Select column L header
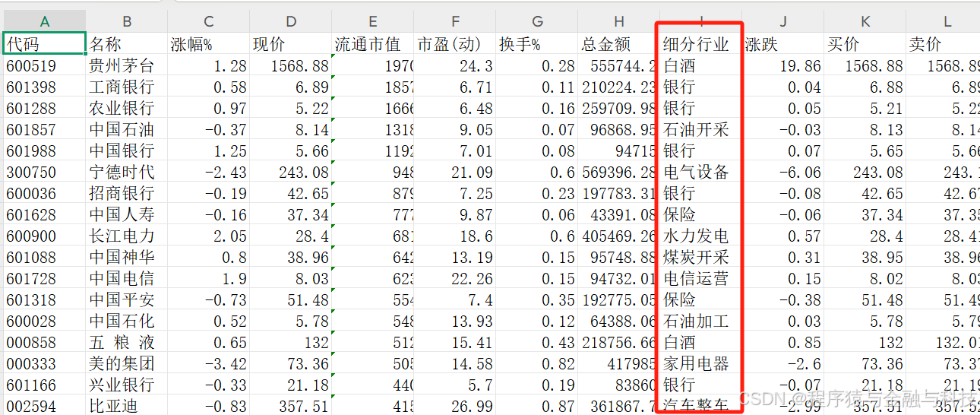This screenshot has width=980, height=415. [944, 21]
